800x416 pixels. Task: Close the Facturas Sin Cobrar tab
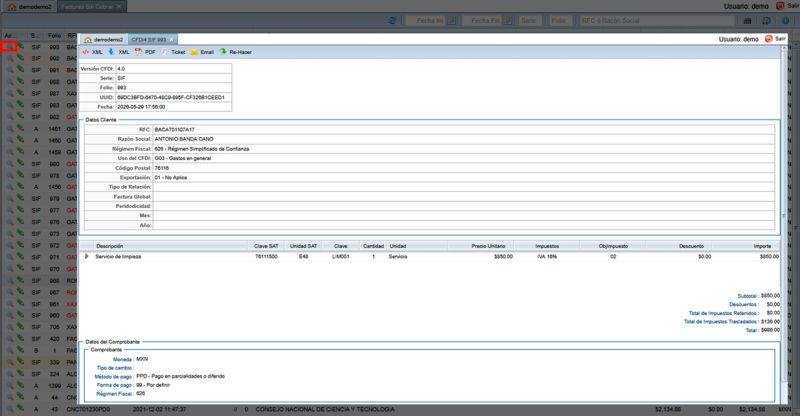click(x=119, y=7)
